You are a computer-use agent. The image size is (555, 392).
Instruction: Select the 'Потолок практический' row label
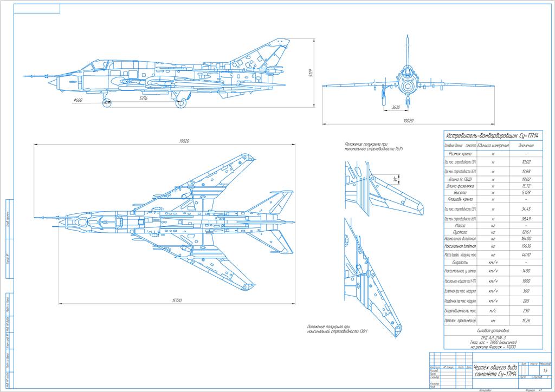click(460, 321)
